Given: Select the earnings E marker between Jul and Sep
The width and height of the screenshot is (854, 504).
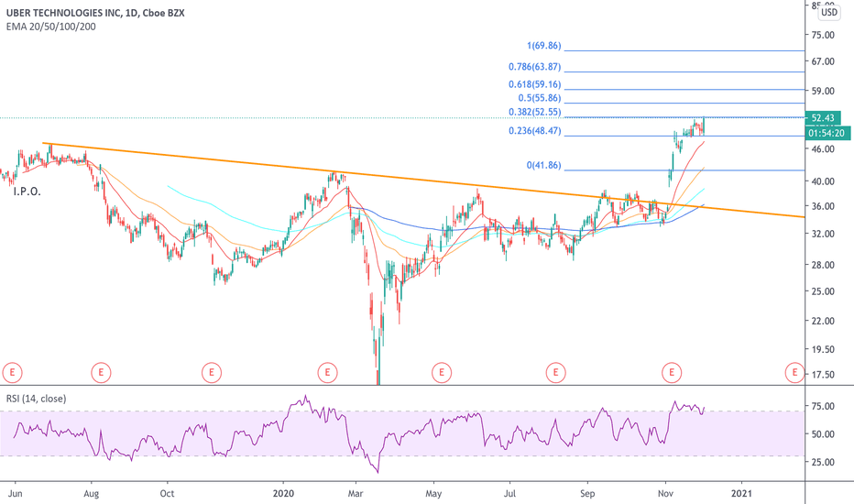Looking at the screenshot, I should (555, 373).
